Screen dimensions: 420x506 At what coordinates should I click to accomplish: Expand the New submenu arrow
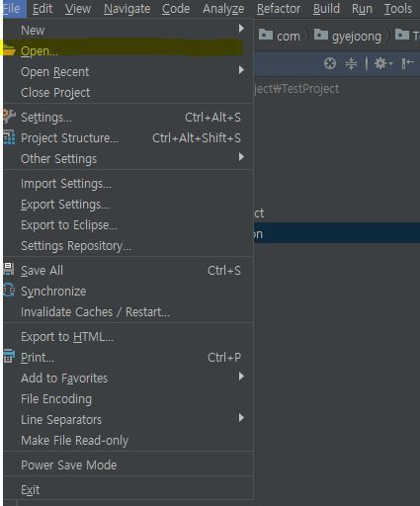[241, 29]
